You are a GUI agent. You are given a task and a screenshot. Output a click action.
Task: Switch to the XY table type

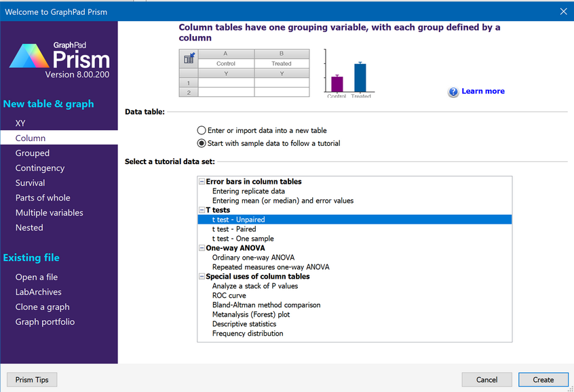click(21, 123)
